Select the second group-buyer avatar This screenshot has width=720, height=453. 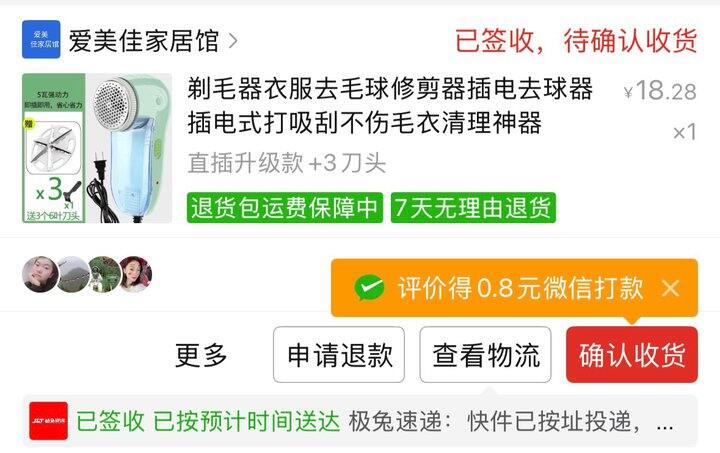tap(72, 274)
